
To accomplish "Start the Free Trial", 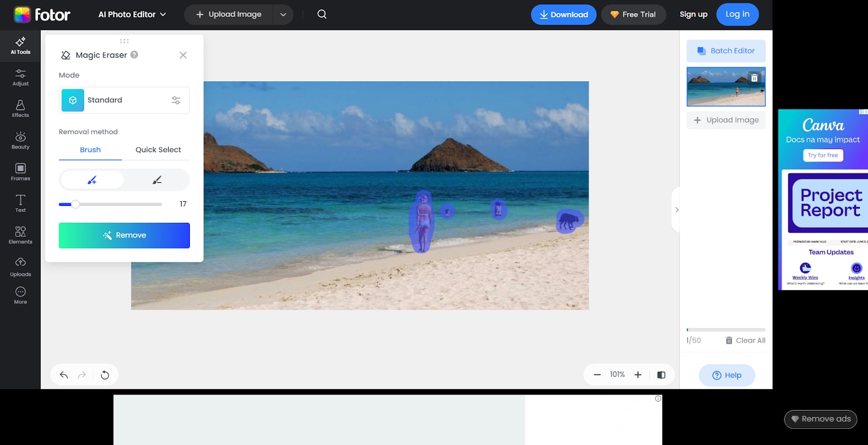I will [633, 15].
